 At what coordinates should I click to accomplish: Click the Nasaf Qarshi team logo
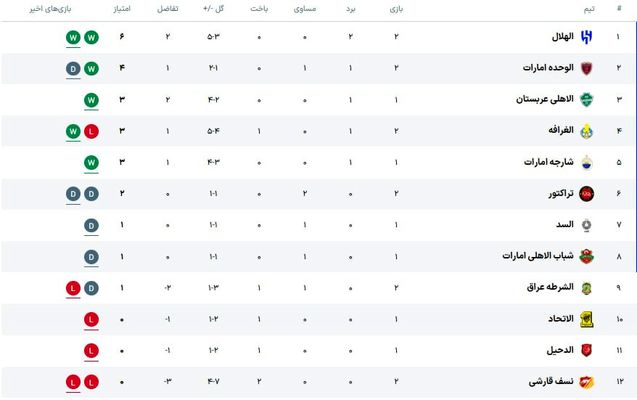coord(587,382)
